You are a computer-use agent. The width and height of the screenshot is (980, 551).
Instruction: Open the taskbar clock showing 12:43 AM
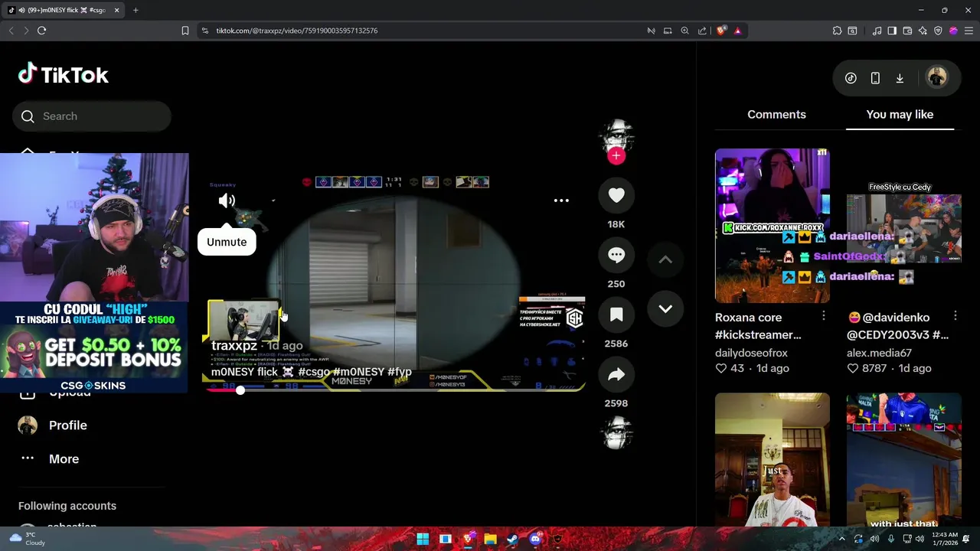[945, 539]
